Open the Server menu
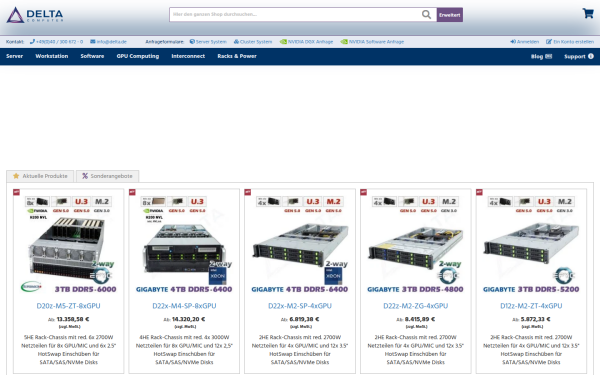600x375 pixels. [15, 56]
